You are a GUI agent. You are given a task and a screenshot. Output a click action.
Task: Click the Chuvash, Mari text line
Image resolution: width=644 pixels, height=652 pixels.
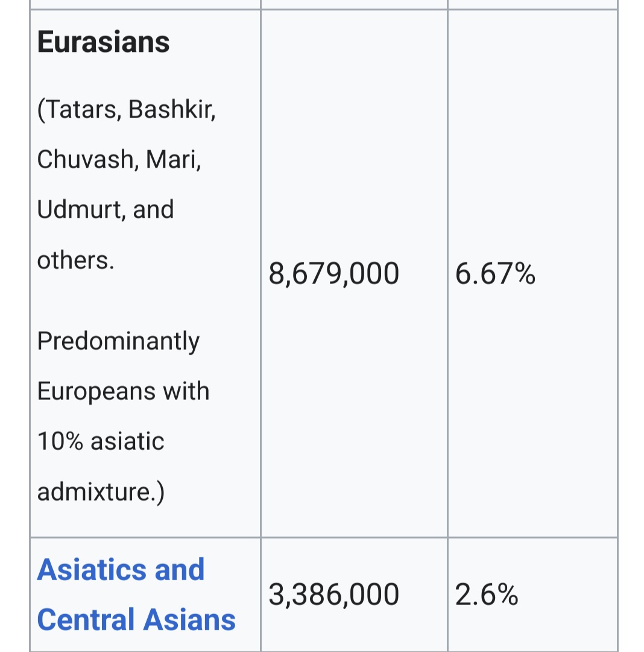[119, 160]
